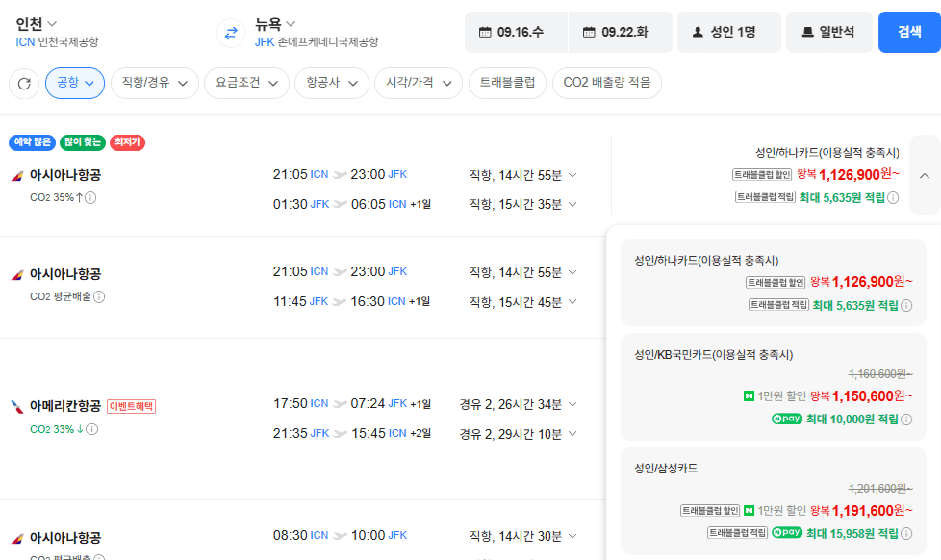Open departure date 09.16.수 picker
Screen dimensions: 941x560
516,33
